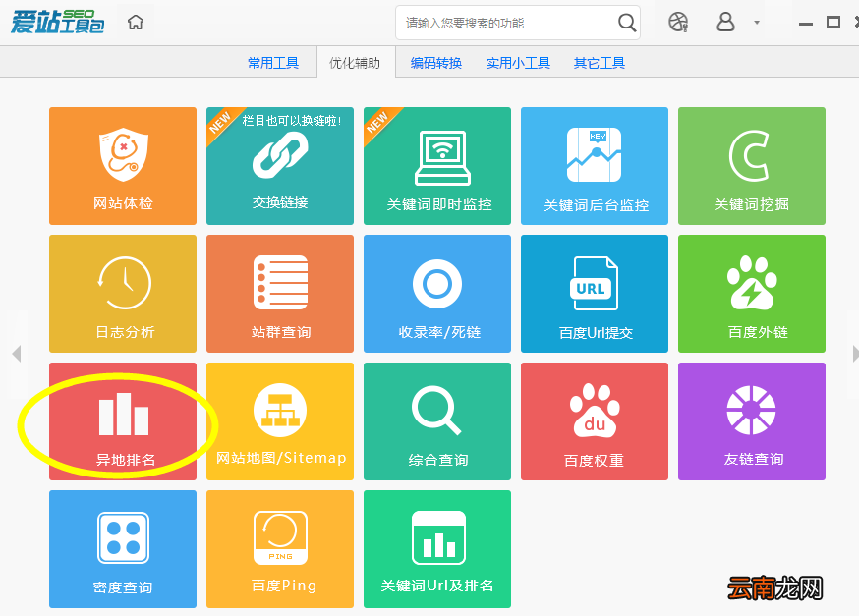Open the 收录率/死链 tool
Screen dimensions: 859x616
click(437, 294)
